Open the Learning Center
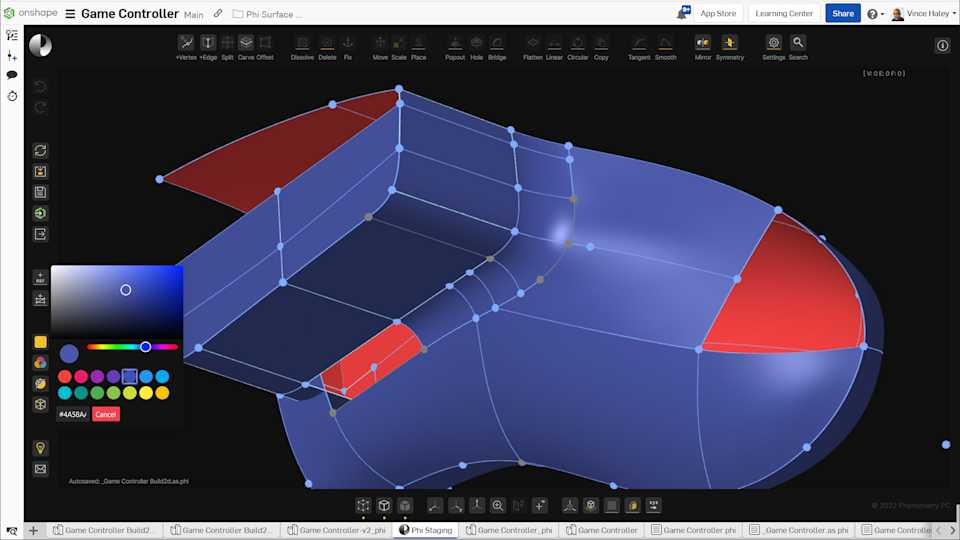The image size is (960, 540). coord(784,13)
